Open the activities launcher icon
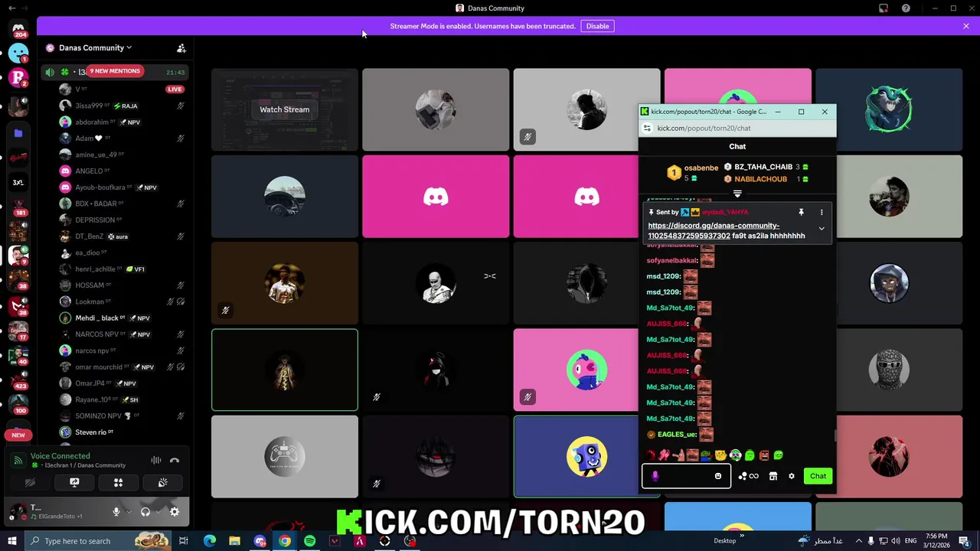The image size is (980, 551). click(119, 483)
